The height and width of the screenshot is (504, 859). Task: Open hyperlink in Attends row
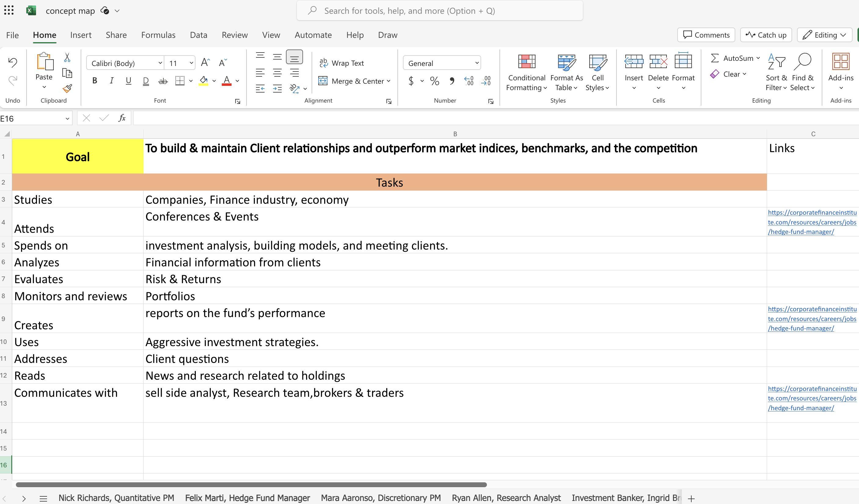(812, 222)
